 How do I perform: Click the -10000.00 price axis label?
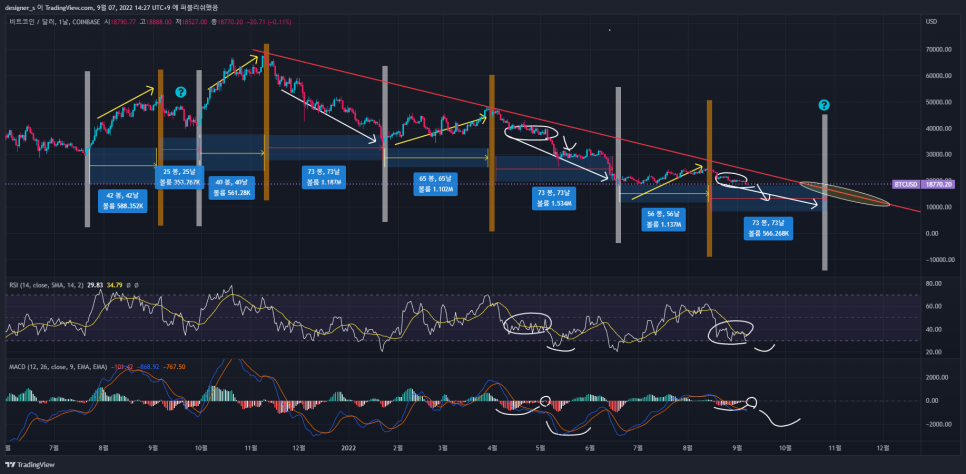(x=938, y=259)
